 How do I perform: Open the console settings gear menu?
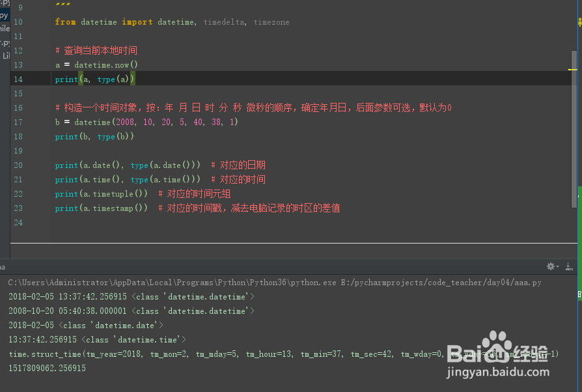(551, 266)
